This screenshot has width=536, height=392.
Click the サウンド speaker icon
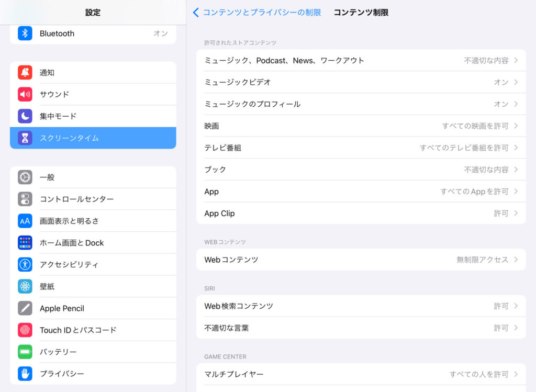pos(25,95)
